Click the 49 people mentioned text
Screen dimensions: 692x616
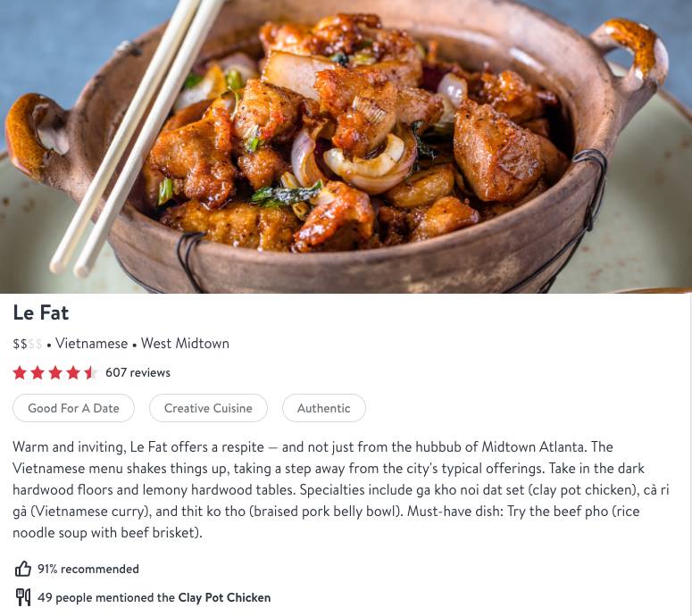click(x=106, y=597)
